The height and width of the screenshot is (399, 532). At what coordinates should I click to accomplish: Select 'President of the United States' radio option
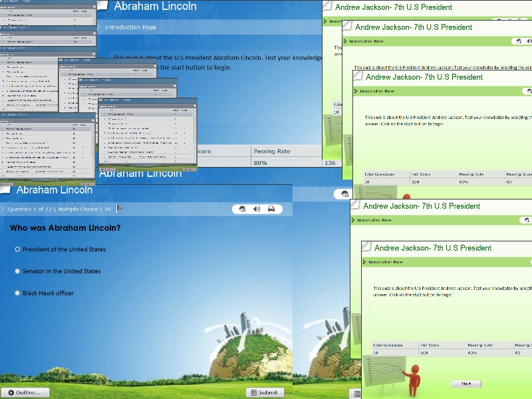17,249
